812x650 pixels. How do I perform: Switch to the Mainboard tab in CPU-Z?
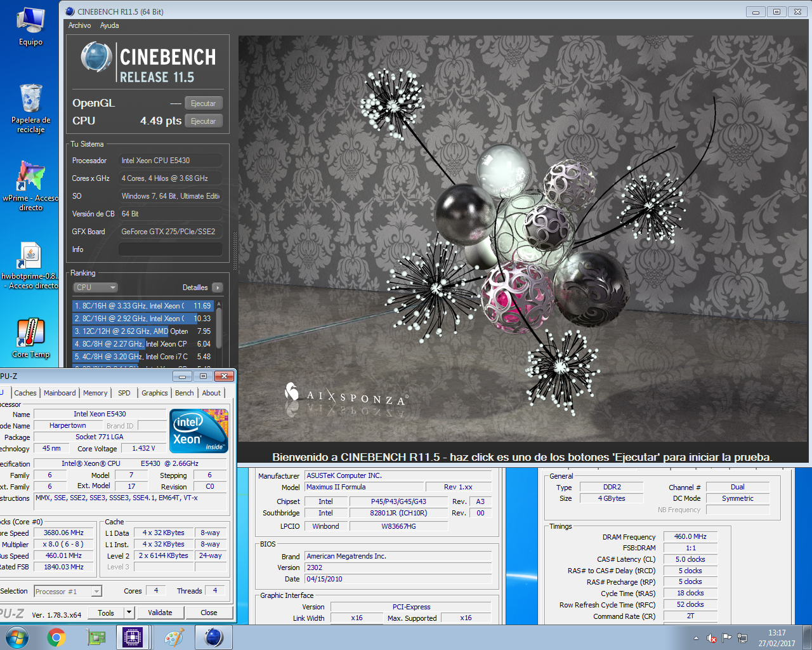60,393
